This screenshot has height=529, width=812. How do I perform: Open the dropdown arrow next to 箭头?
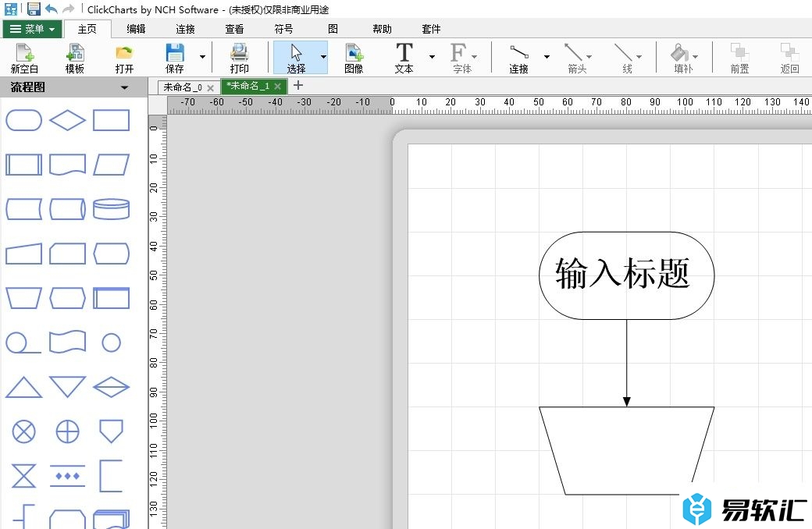coord(589,57)
